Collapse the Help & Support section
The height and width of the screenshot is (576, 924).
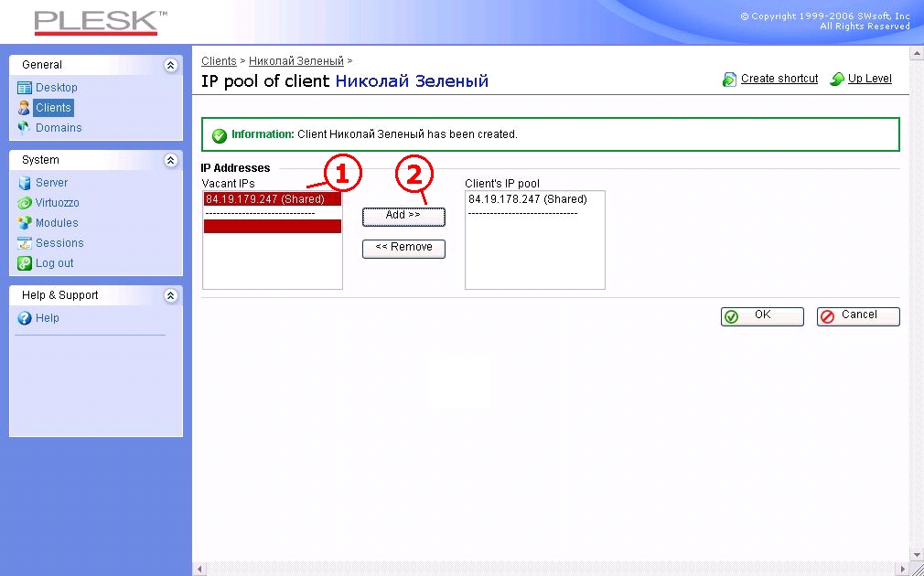click(x=170, y=295)
